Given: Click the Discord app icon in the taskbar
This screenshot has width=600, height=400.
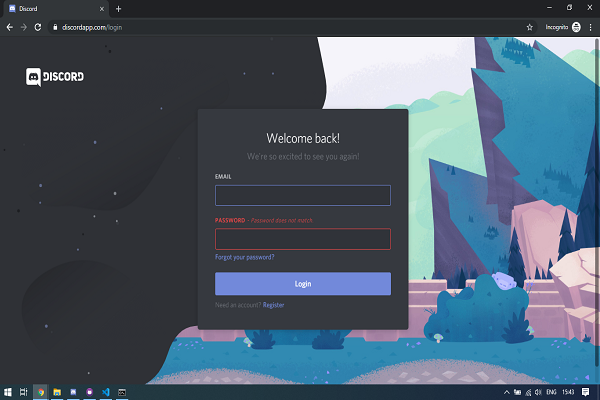Looking at the screenshot, I should tap(73, 392).
